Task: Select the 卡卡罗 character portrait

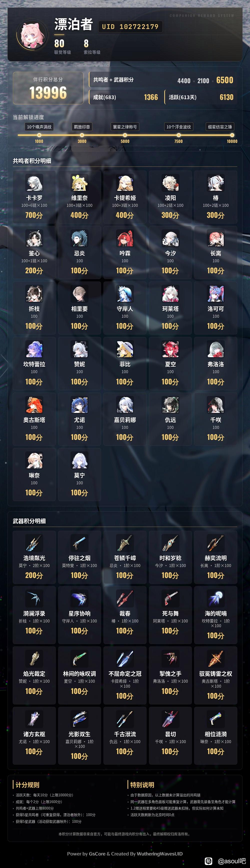Action: [x=34, y=183]
